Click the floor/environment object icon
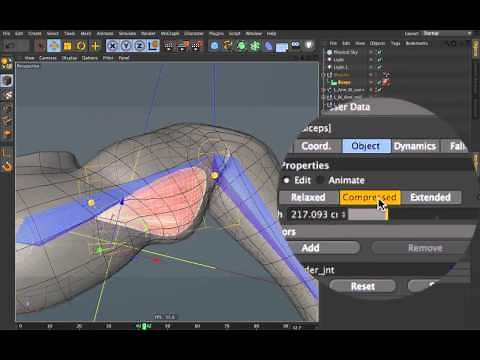Viewport: 480px width, 360px height. [282, 47]
